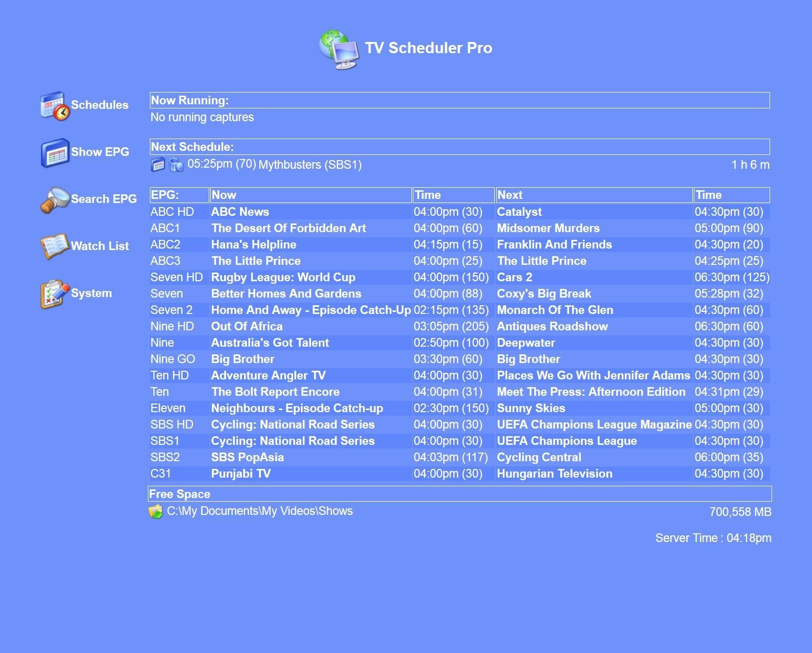
Task: Open Franklin And Friends entry
Action: point(554,244)
